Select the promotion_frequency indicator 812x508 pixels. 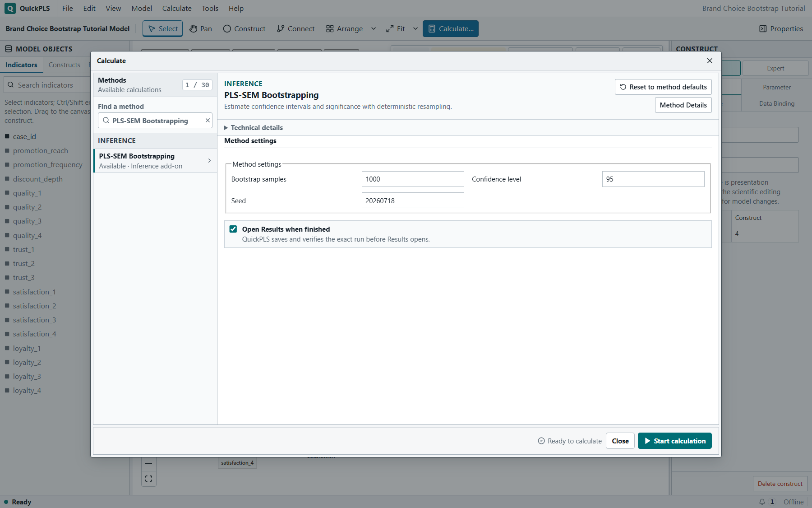(x=48, y=164)
